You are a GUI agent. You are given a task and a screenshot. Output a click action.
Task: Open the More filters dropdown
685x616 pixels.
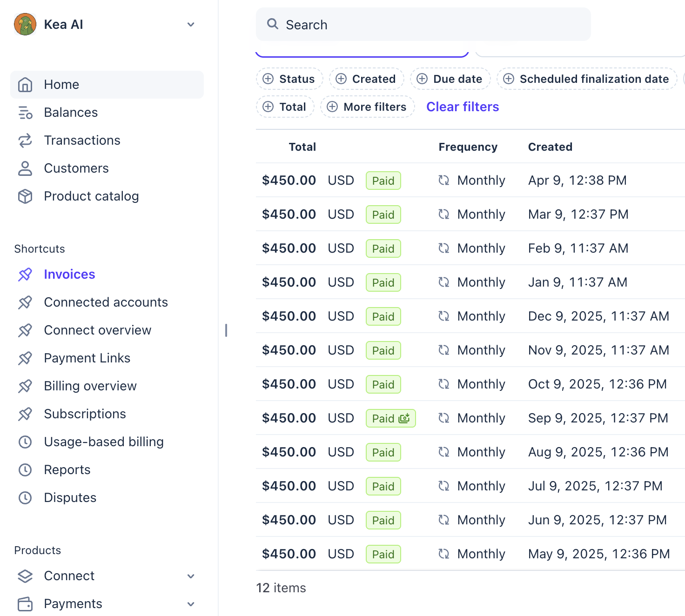(367, 107)
